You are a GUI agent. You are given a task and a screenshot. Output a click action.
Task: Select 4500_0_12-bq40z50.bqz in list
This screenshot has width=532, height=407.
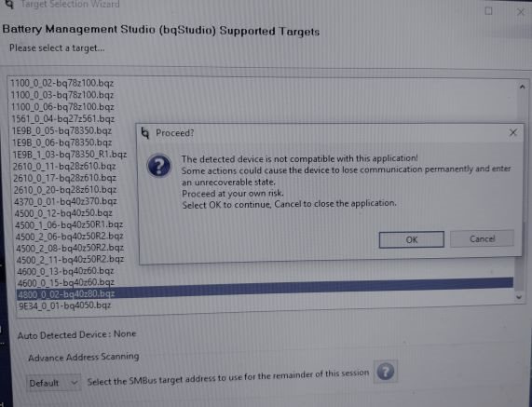coord(63,213)
